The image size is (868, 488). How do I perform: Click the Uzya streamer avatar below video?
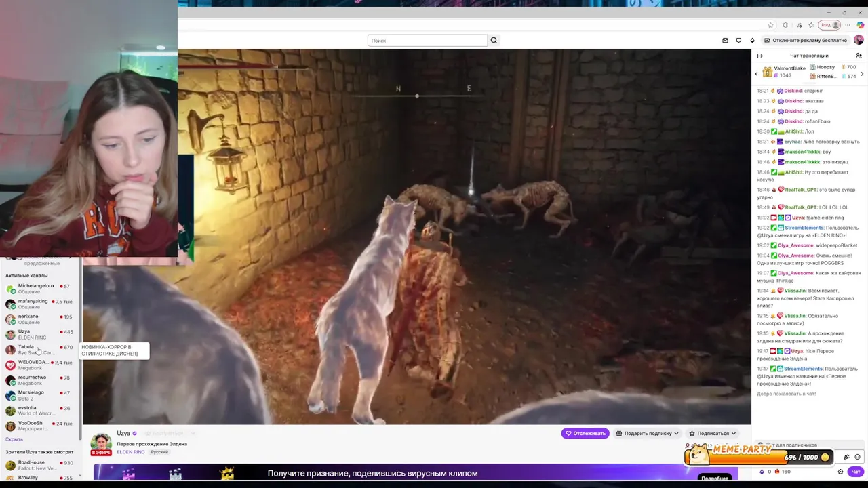tap(101, 443)
